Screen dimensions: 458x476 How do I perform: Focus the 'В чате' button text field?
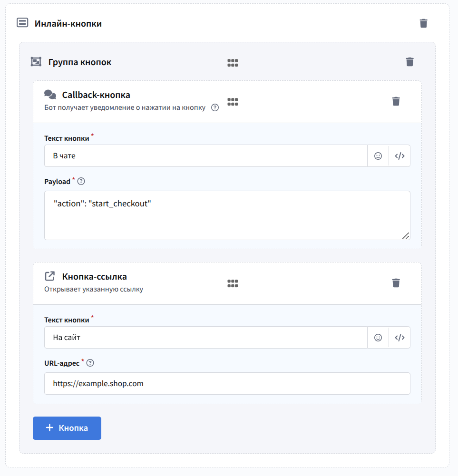(x=205, y=156)
